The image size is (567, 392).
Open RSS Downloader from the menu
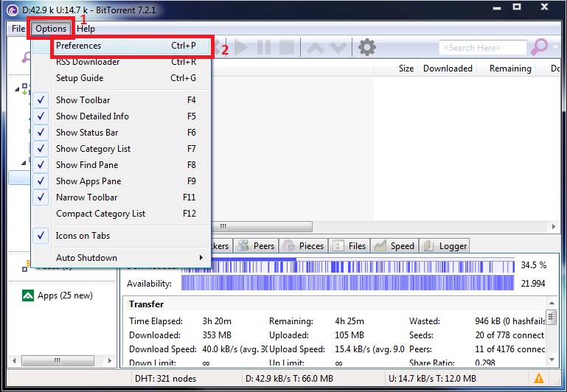[x=126, y=62]
